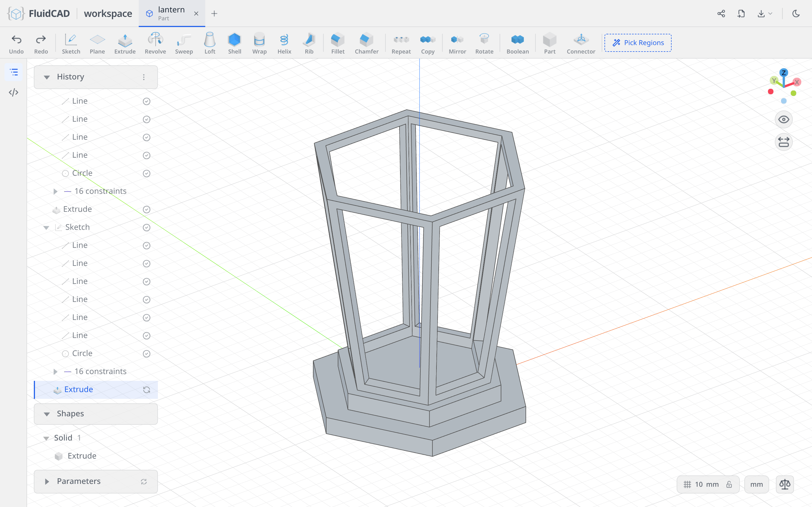
Task: Select the Boolean tool
Action: click(517, 43)
